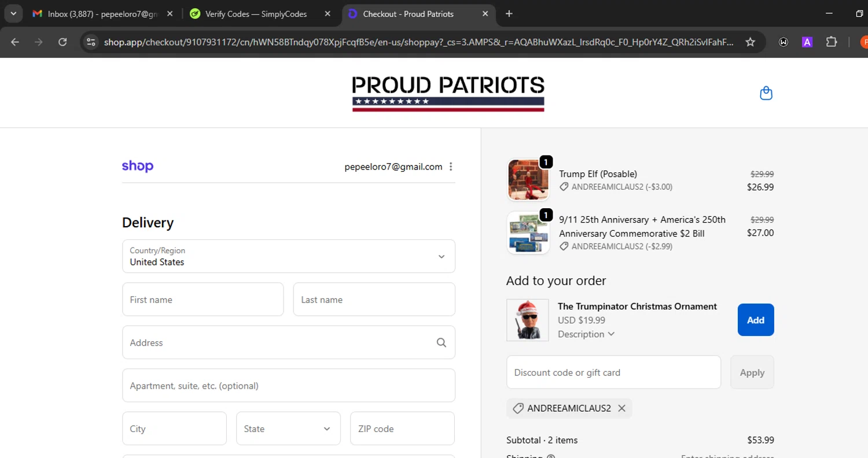Screen dimensions: 868x458
Task: Click the Trumpinator ornament thumbnail
Action: (x=528, y=320)
